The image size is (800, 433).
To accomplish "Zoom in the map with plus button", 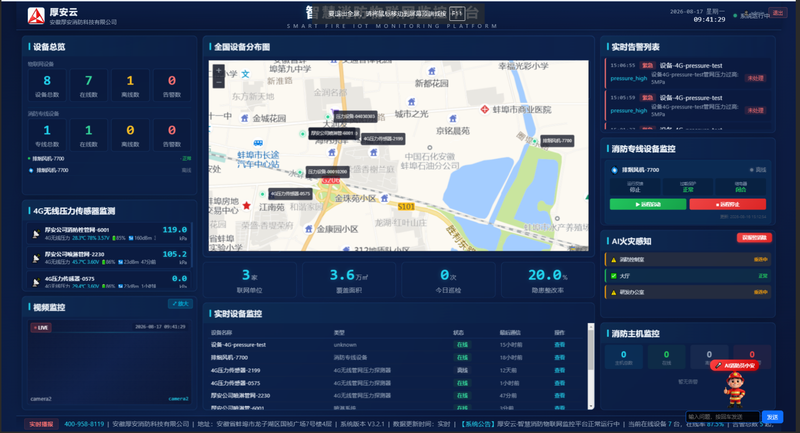I will pyautogui.click(x=218, y=71).
